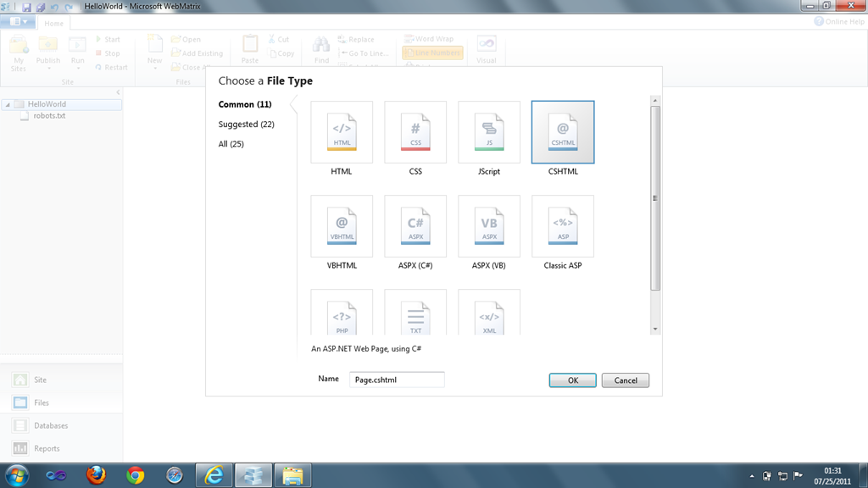The image size is (868, 488).
Task: Click the Run ribbon button
Action: point(77,53)
